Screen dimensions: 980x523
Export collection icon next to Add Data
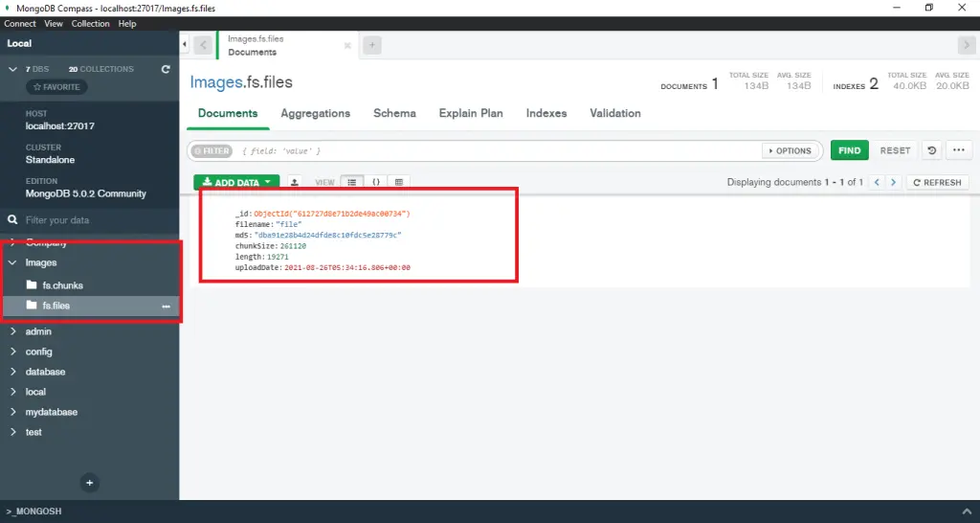point(295,182)
